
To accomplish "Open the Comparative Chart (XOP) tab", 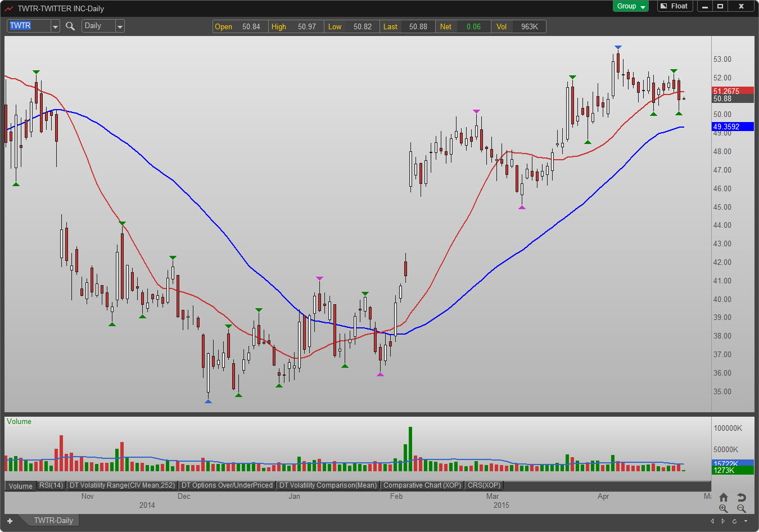I will (x=422, y=485).
